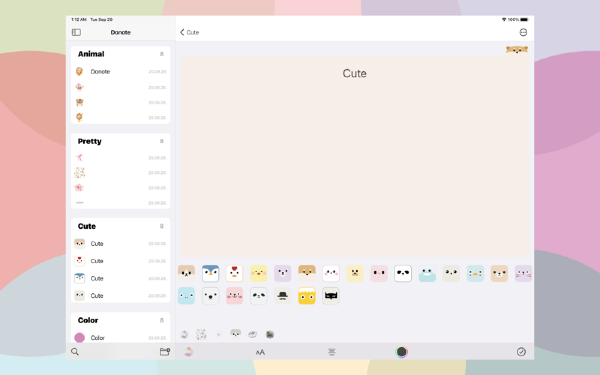
Task: Select the penguin face sticker
Action: point(210,273)
